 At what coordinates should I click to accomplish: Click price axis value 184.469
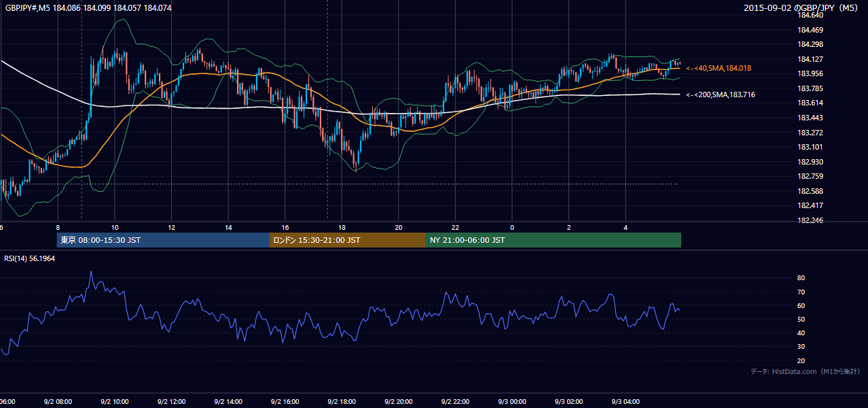pos(810,30)
